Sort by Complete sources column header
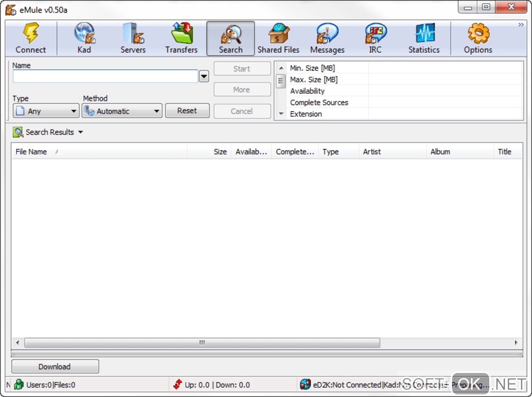 tap(295, 152)
